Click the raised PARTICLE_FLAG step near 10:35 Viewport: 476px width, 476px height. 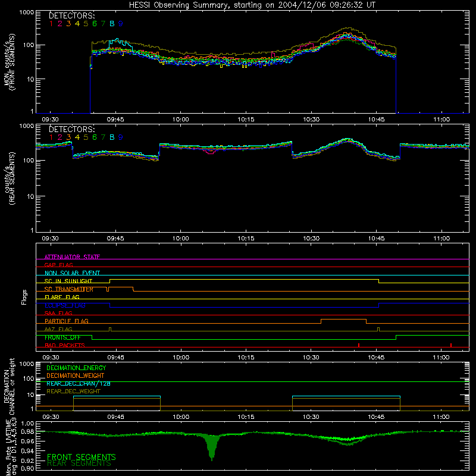343,320
